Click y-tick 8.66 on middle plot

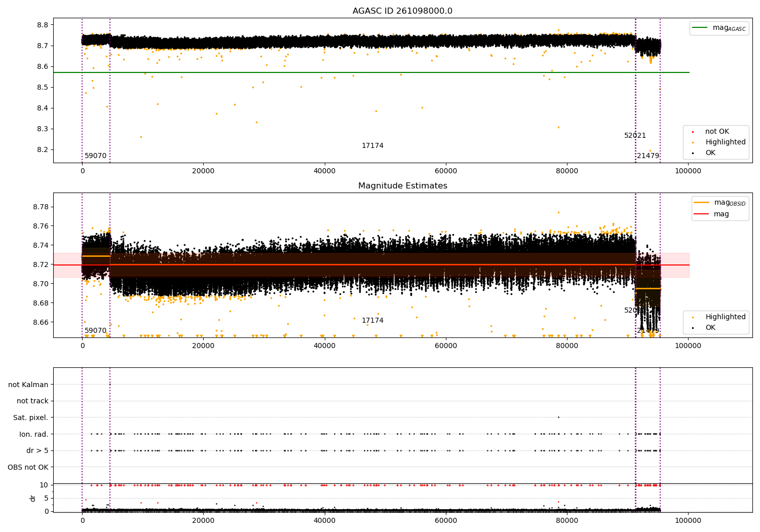[41, 322]
